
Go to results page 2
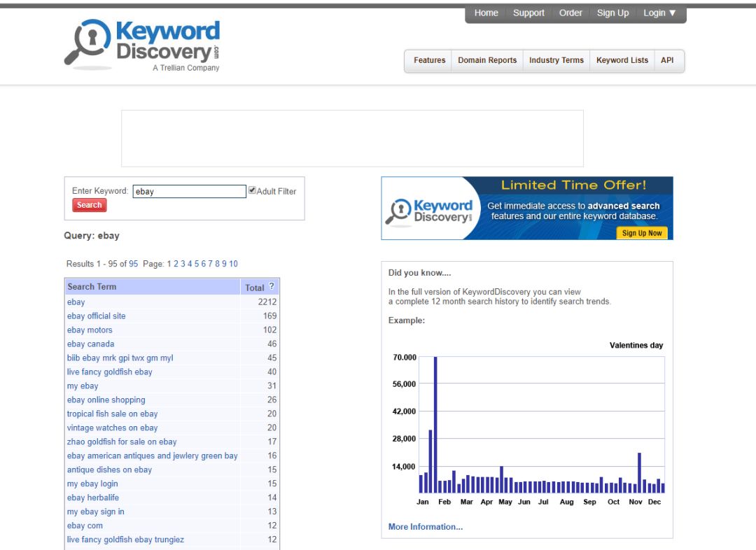pyautogui.click(x=176, y=264)
